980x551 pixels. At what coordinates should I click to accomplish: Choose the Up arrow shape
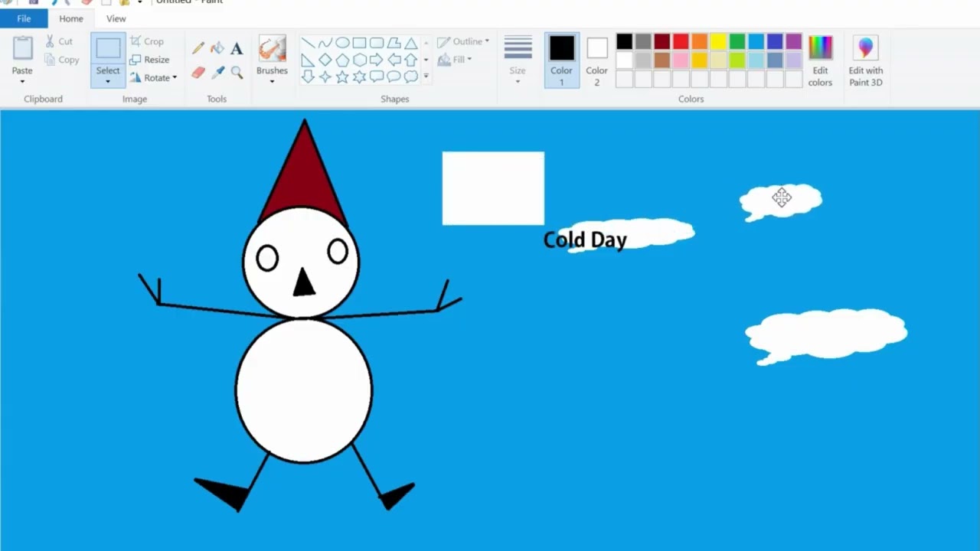click(x=411, y=60)
